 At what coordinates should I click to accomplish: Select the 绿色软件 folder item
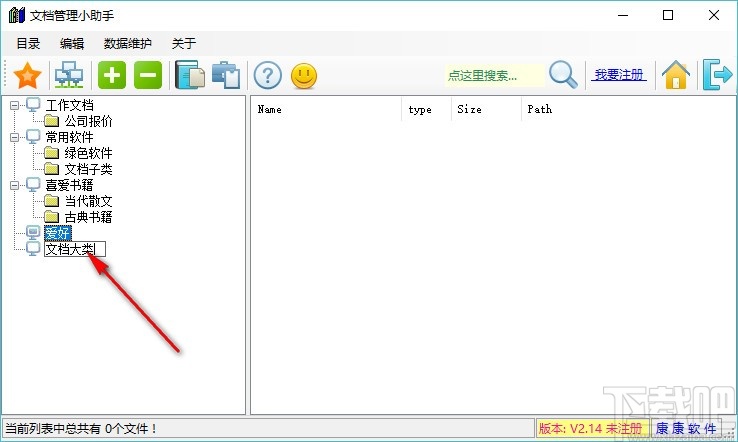tap(88, 153)
